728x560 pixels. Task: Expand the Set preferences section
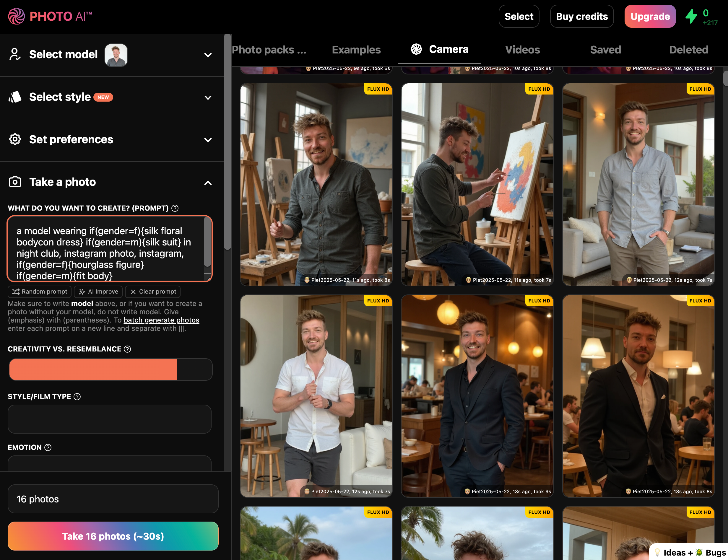pyautogui.click(x=208, y=140)
